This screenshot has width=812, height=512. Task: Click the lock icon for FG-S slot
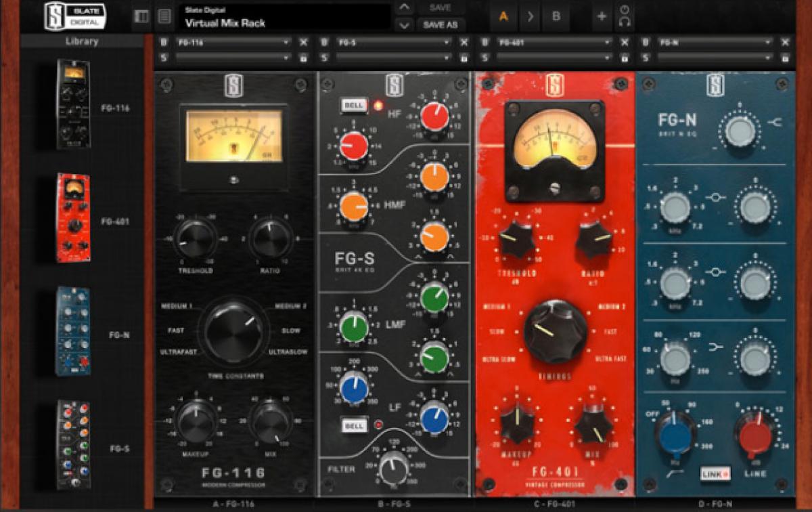(x=464, y=58)
